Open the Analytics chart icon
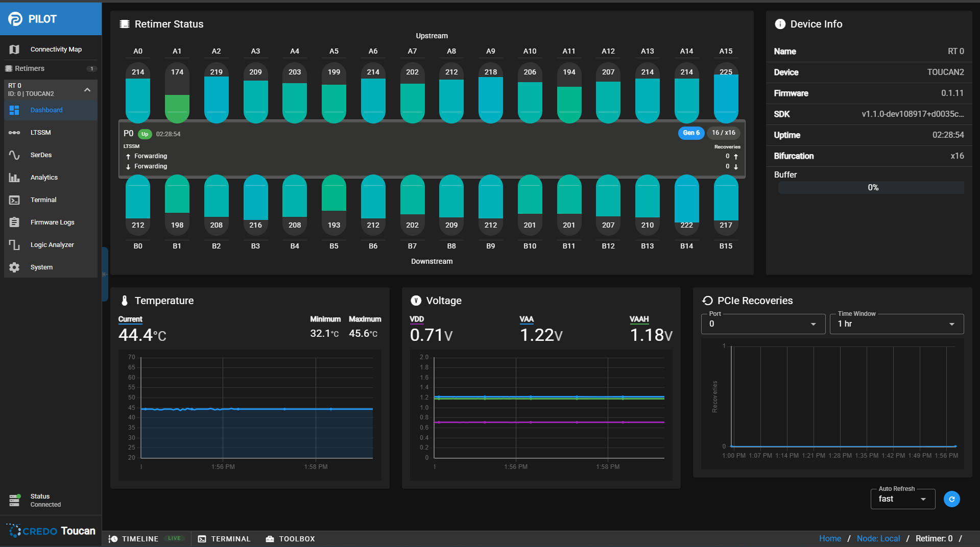Screen dimensions: 980x547 (14, 178)
